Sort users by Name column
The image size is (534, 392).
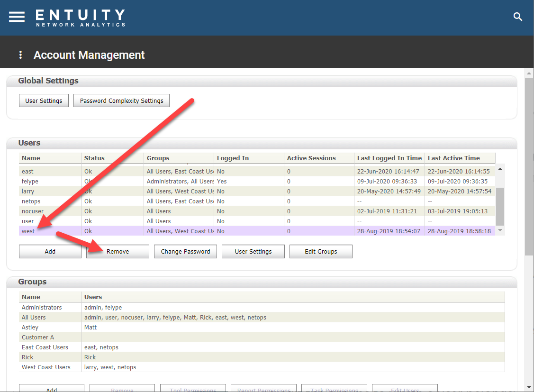[x=50, y=158]
